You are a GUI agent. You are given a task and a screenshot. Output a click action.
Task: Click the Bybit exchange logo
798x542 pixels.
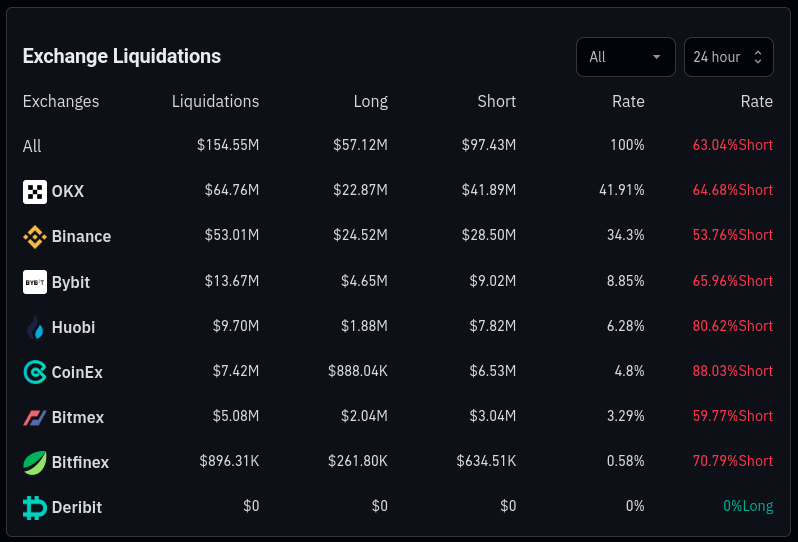[x=35, y=282]
